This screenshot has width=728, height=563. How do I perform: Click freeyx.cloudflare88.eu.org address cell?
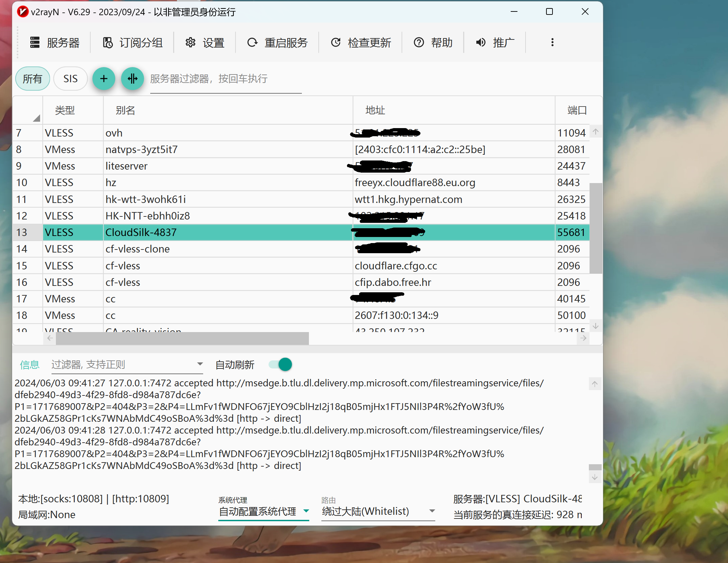click(x=454, y=182)
